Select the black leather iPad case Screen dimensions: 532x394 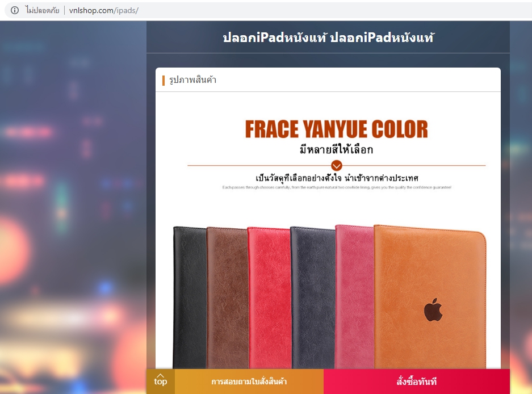click(x=190, y=297)
